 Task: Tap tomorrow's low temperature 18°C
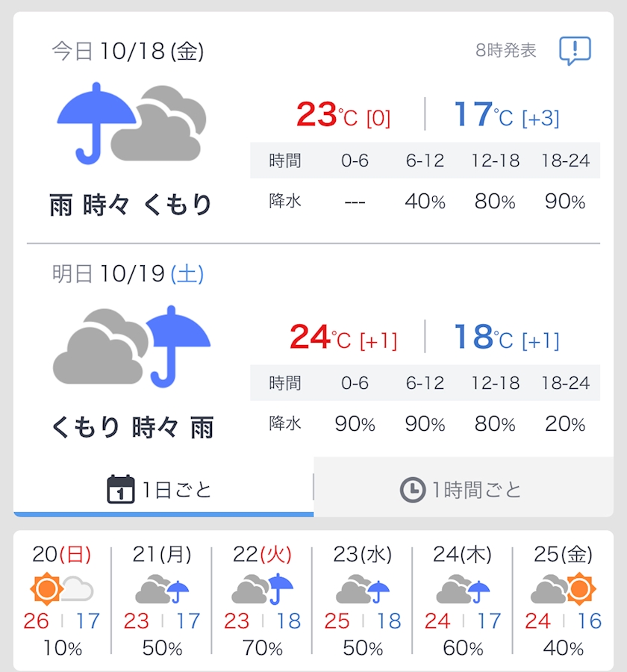coord(507,337)
